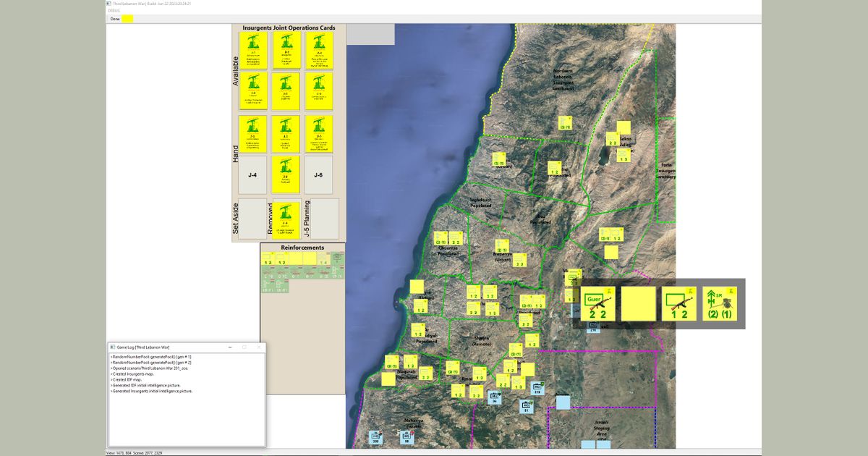Maximize the Game Log window
This screenshot has height=456, width=868.
click(x=244, y=347)
